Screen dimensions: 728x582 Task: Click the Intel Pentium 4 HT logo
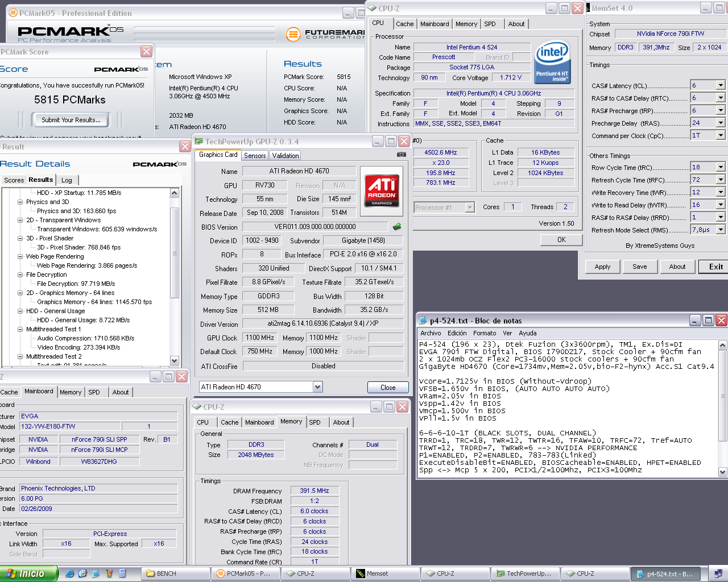(552, 63)
